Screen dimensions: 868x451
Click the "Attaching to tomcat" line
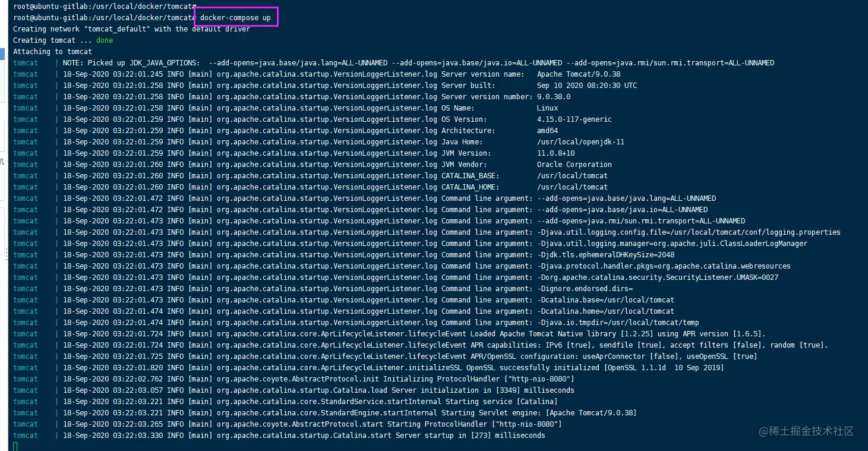coord(52,52)
